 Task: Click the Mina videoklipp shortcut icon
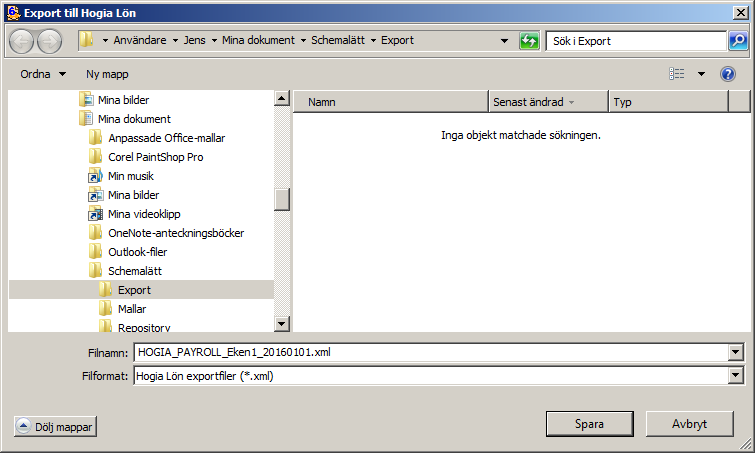coord(95,214)
